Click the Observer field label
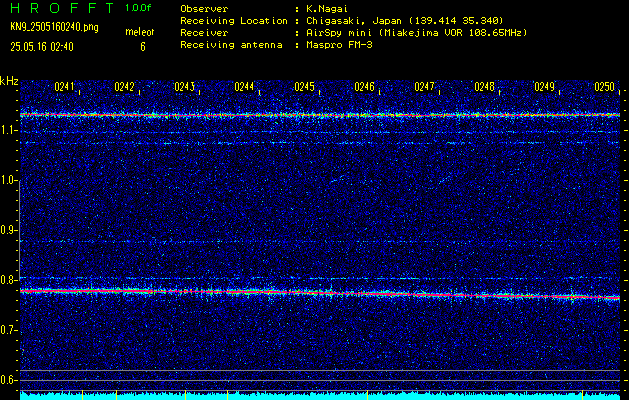629x400 pixels. [204, 9]
